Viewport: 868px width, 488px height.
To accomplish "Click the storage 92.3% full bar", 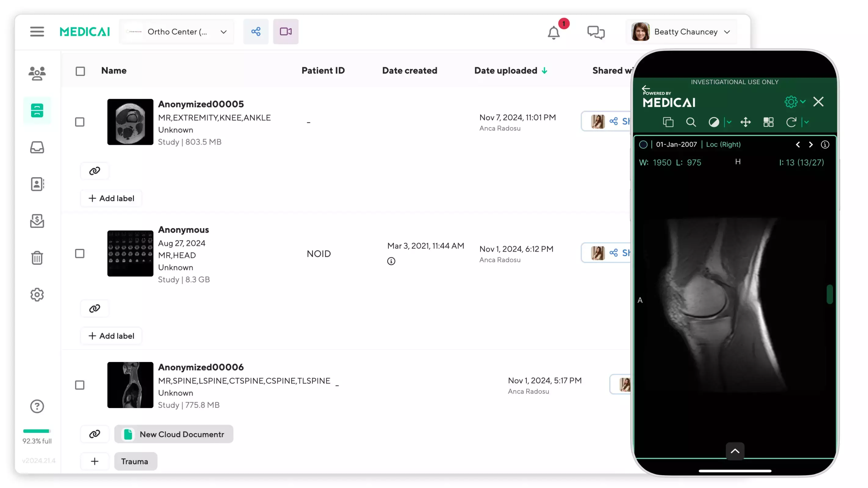I will tap(37, 431).
